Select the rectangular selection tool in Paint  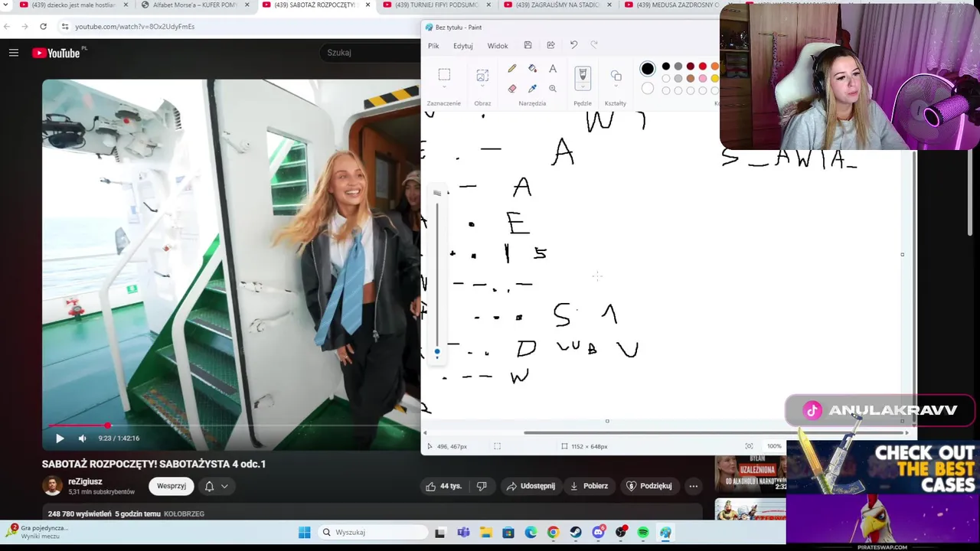[x=444, y=74]
